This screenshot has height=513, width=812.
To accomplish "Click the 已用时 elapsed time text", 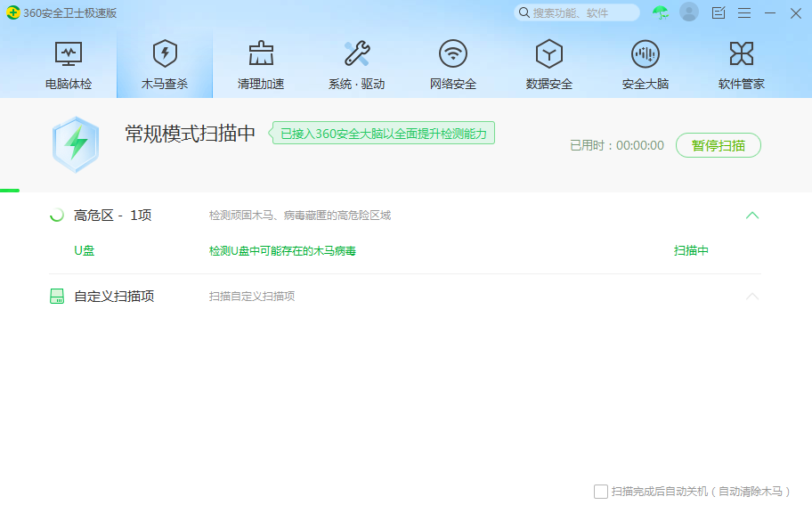I will click(x=617, y=145).
